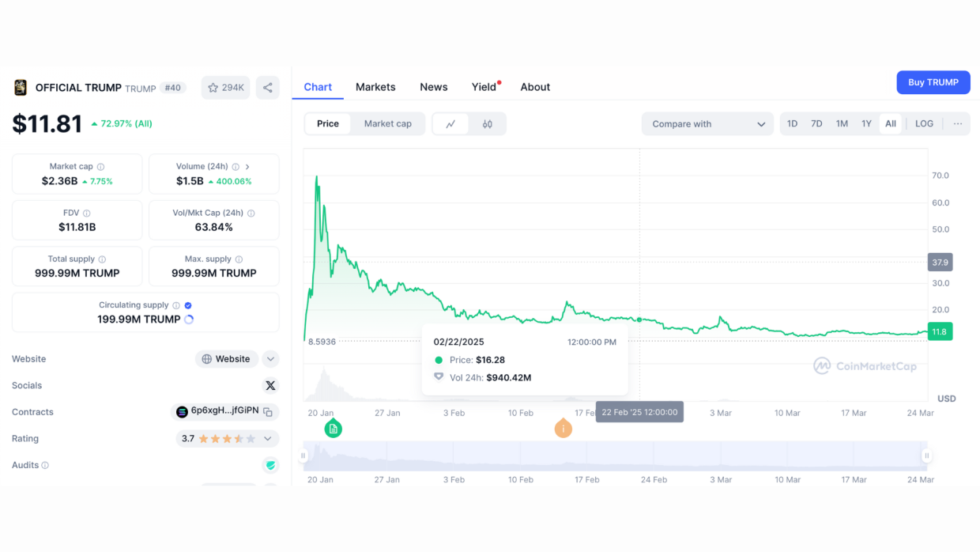Switch to line chart view
The image size is (980, 552).
(x=450, y=124)
